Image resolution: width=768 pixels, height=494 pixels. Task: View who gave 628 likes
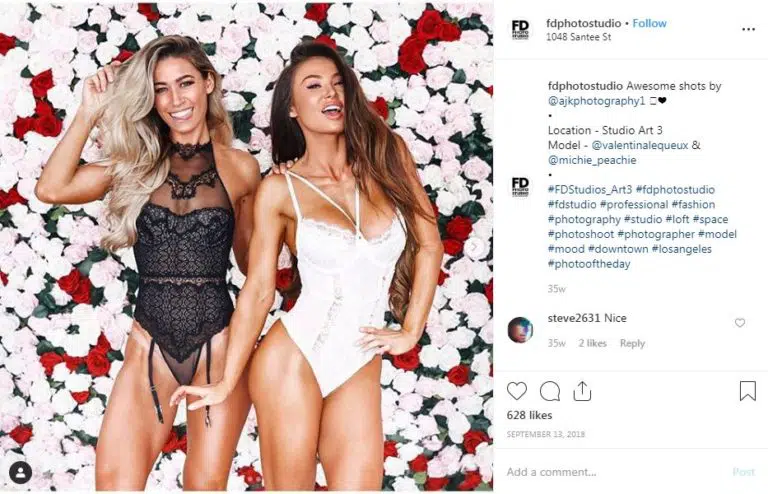[529, 415]
